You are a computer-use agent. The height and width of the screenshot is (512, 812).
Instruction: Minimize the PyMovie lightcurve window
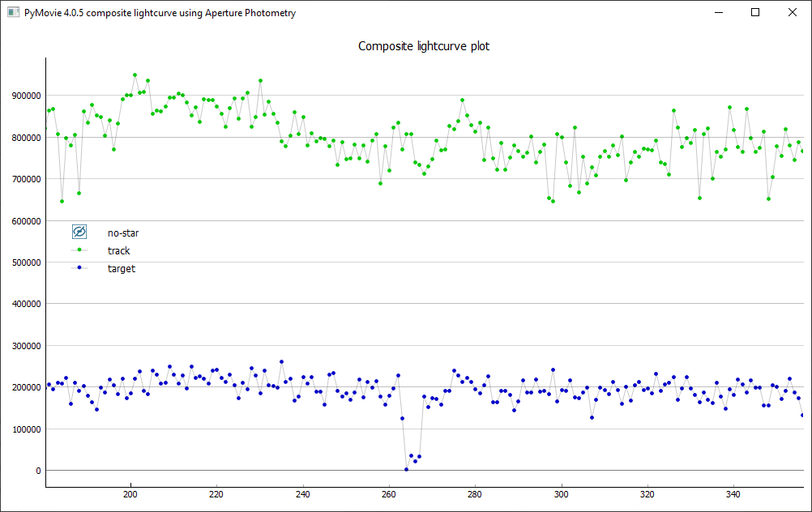(718, 13)
